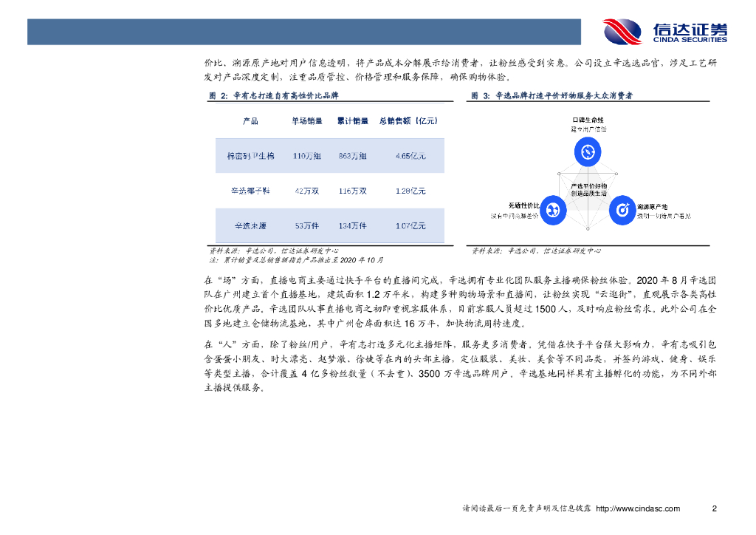Click the paragraph starting '在"人"方面'

coord(460,367)
